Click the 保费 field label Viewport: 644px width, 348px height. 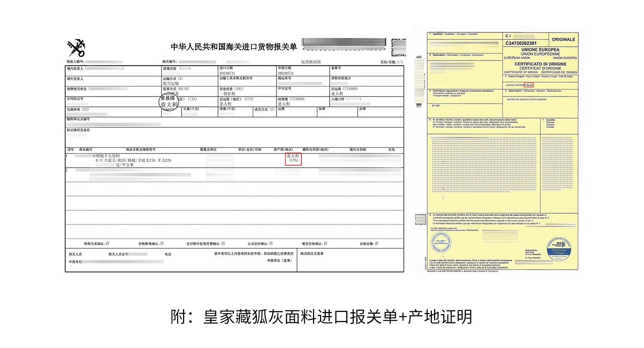322,109
